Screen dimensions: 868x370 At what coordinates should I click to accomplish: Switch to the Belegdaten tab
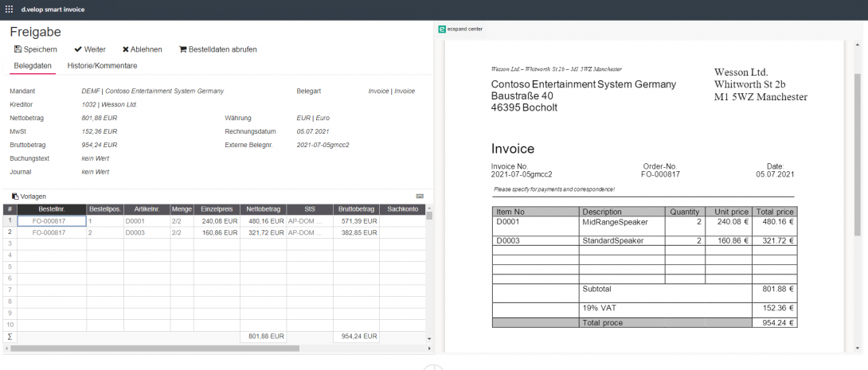(33, 65)
